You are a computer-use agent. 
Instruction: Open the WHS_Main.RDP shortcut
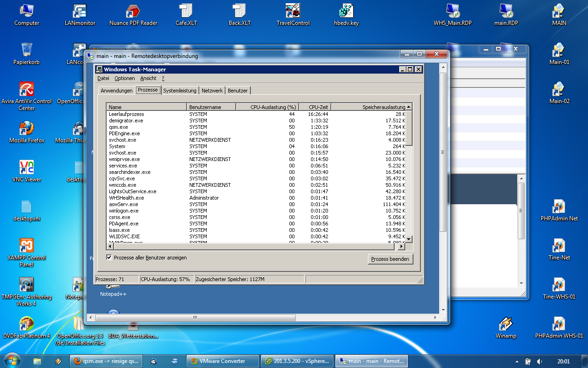pos(452,15)
